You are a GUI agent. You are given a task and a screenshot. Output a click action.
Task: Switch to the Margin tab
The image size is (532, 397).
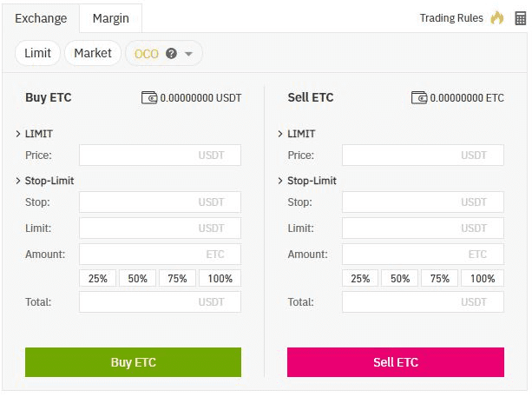[110, 18]
